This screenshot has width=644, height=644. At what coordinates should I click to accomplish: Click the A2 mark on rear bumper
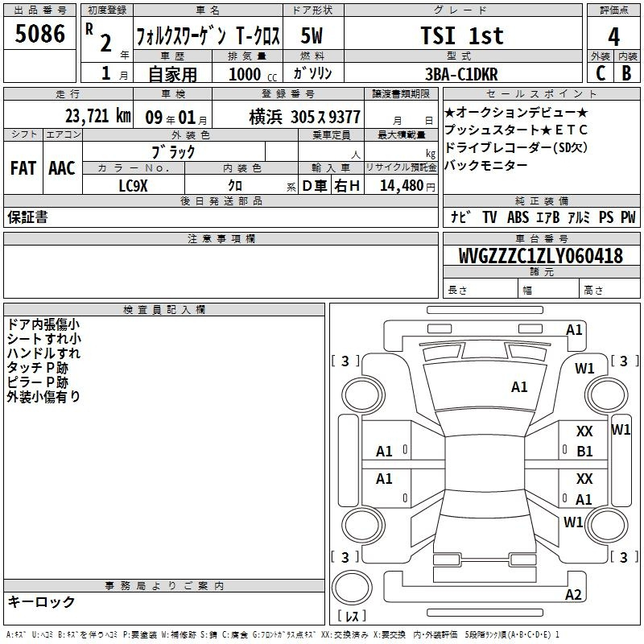point(573,595)
